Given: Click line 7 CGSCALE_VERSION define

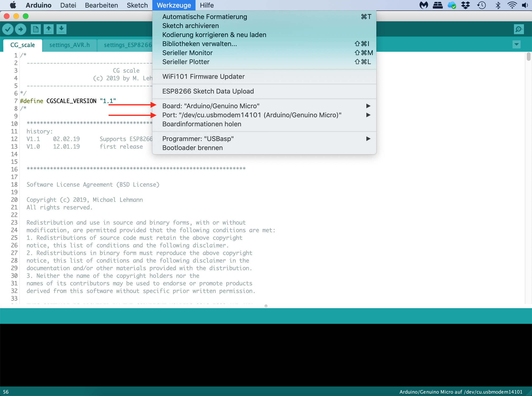Looking at the screenshot, I should click(68, 101).
